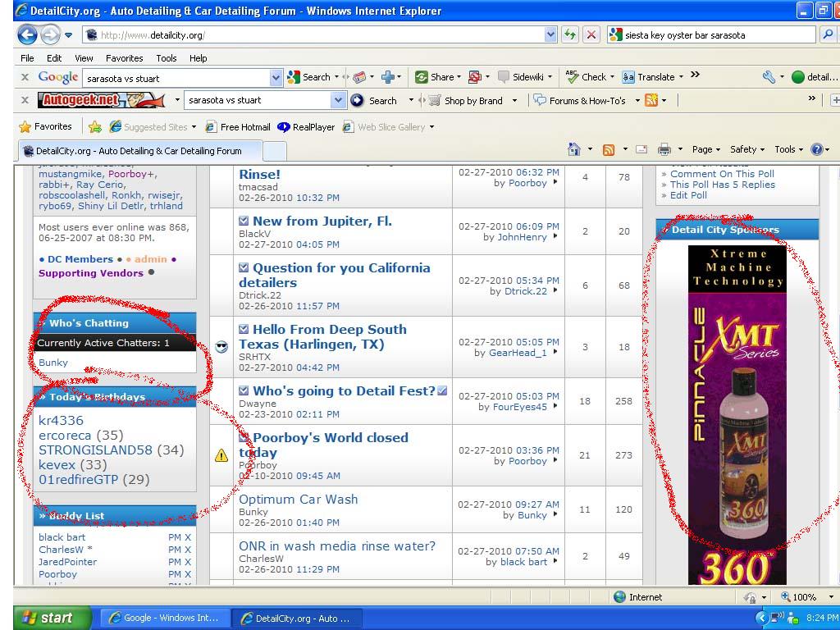The height and width of the screenshot is (630, 840).
Task: Click the Feeds icon in the command bar
Action: click(609, 150)
